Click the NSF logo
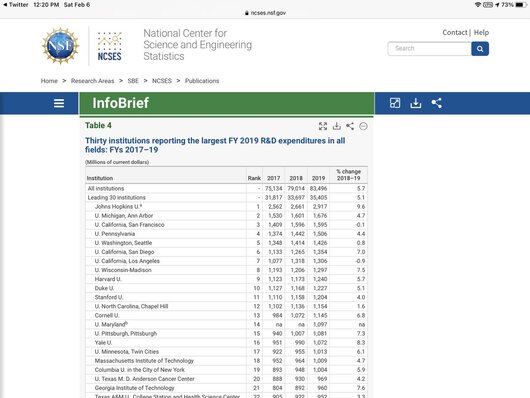This screenshot has height=398, width=530. pyautogui.click(x=61, y=46)
